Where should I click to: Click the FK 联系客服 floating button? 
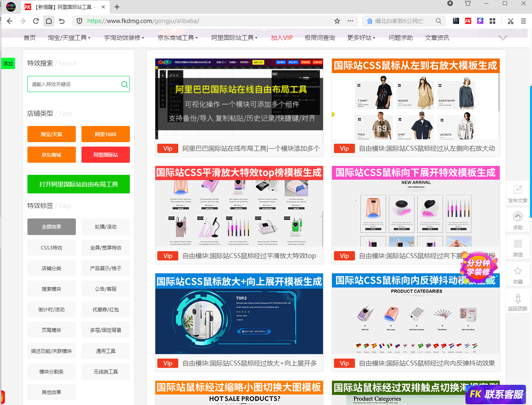tap(496, 394)
